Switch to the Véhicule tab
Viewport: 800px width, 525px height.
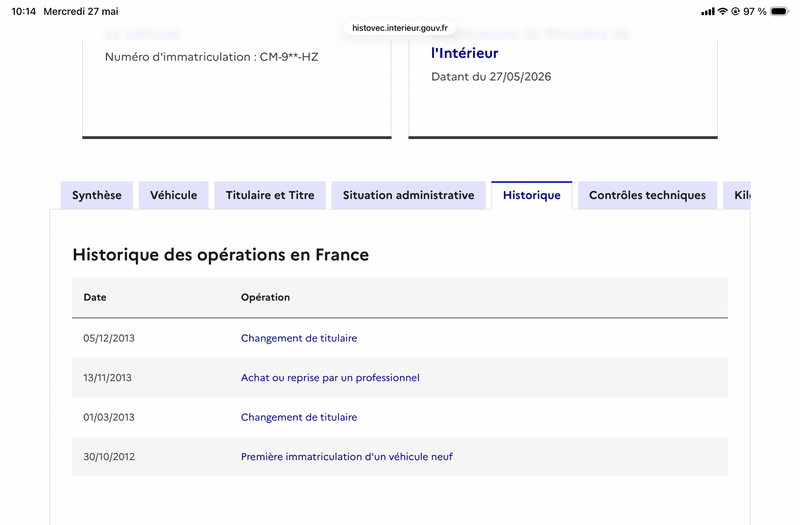click(173, 195)
